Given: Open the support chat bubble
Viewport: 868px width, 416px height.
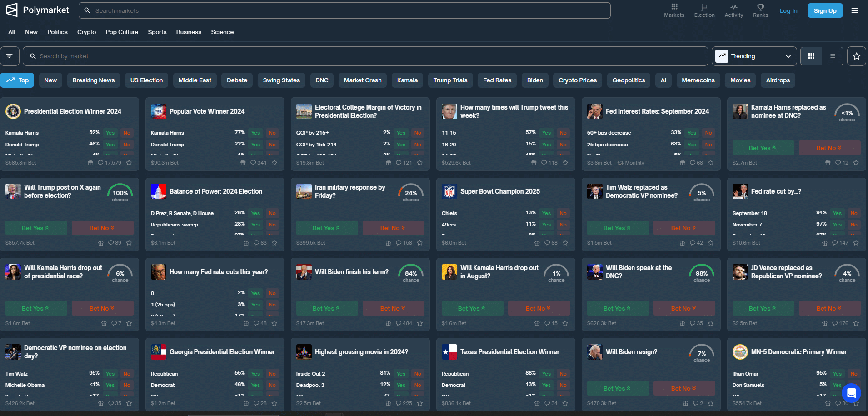Looking at the screenshot, I should pyautogui.click(x=852, y=393).
